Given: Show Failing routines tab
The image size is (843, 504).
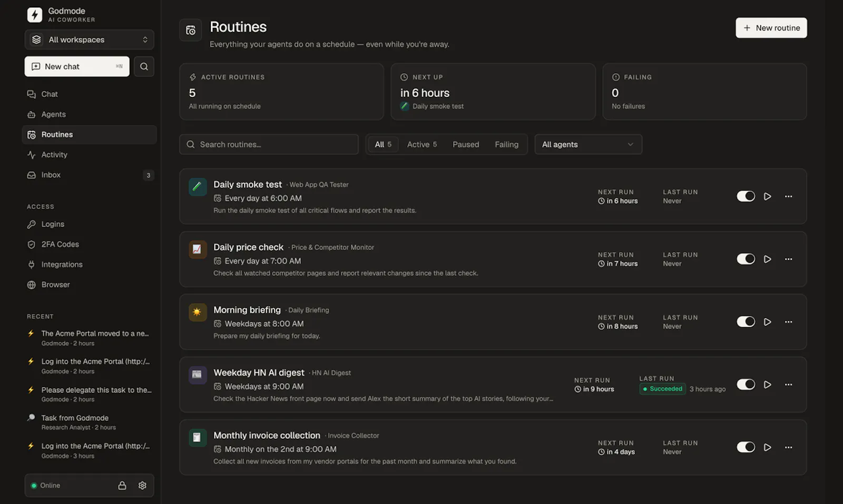Looking at the screenshot, I should (506, 144).
